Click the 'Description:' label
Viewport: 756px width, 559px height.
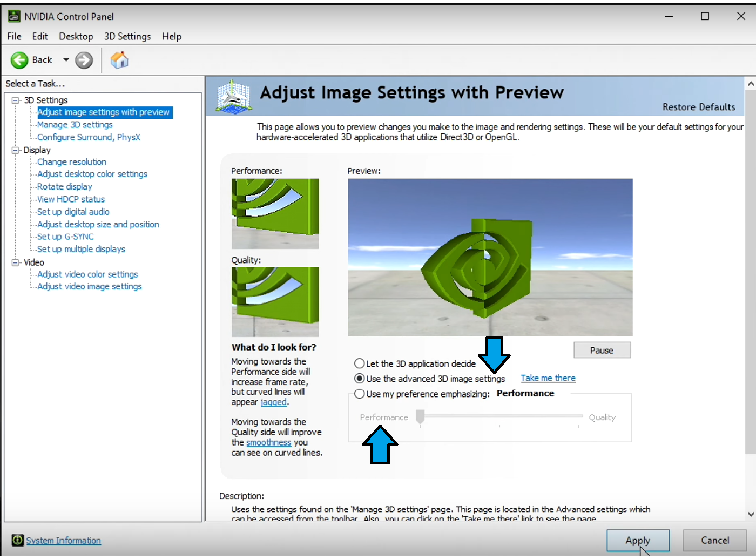[242, 496]
